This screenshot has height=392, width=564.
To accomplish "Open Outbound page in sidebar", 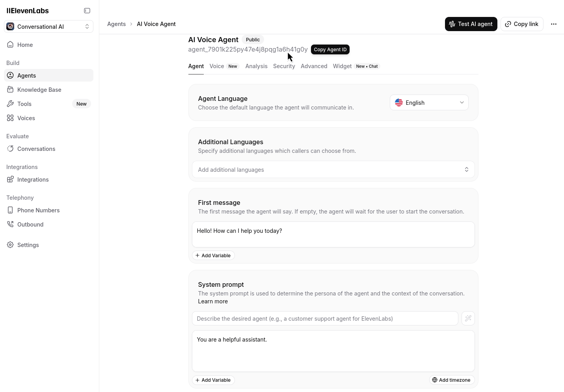I will (49, 224).
